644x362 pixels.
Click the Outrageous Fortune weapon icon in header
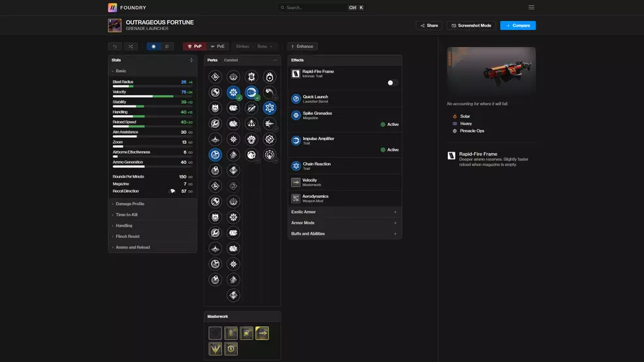(114, 25)
